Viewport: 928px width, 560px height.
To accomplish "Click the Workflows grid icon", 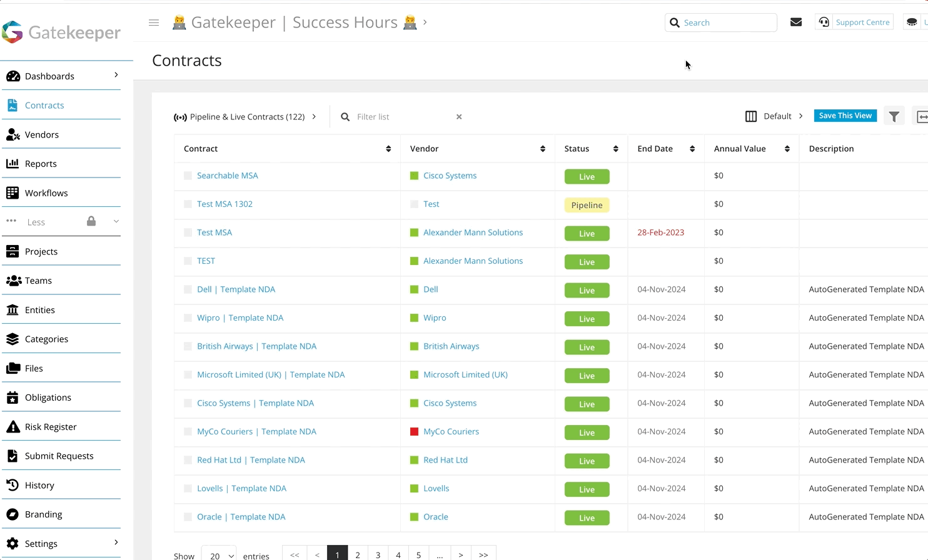I will (13, 192).
